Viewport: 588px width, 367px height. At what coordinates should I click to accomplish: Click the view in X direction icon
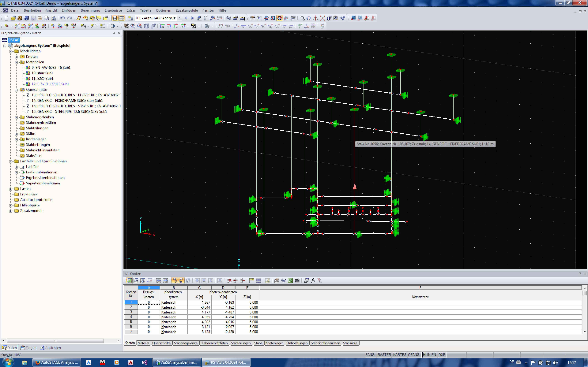(162, 26)
